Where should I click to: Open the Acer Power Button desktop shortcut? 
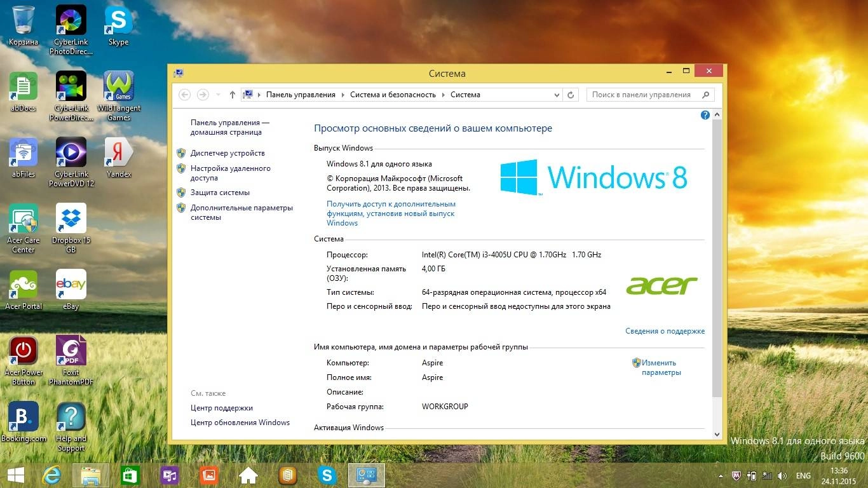(x=24, y=360)
